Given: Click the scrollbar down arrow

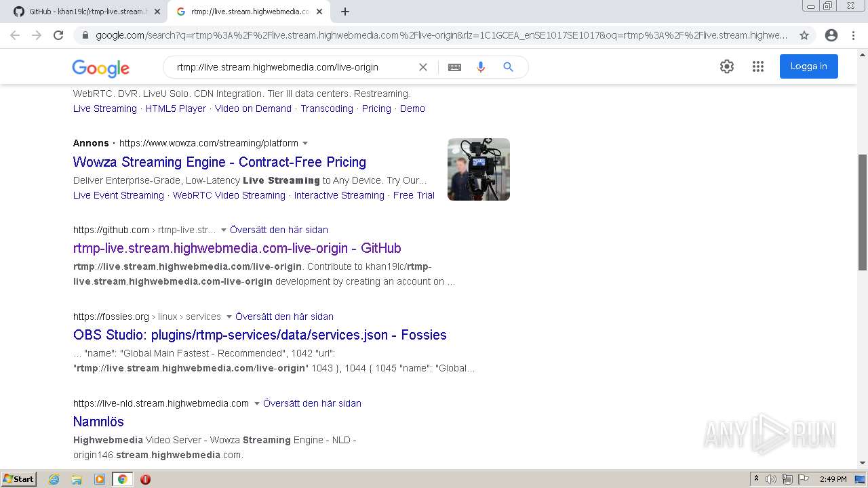Looking at the screenshot, I should pyautogui.click(x=863, y=463).
